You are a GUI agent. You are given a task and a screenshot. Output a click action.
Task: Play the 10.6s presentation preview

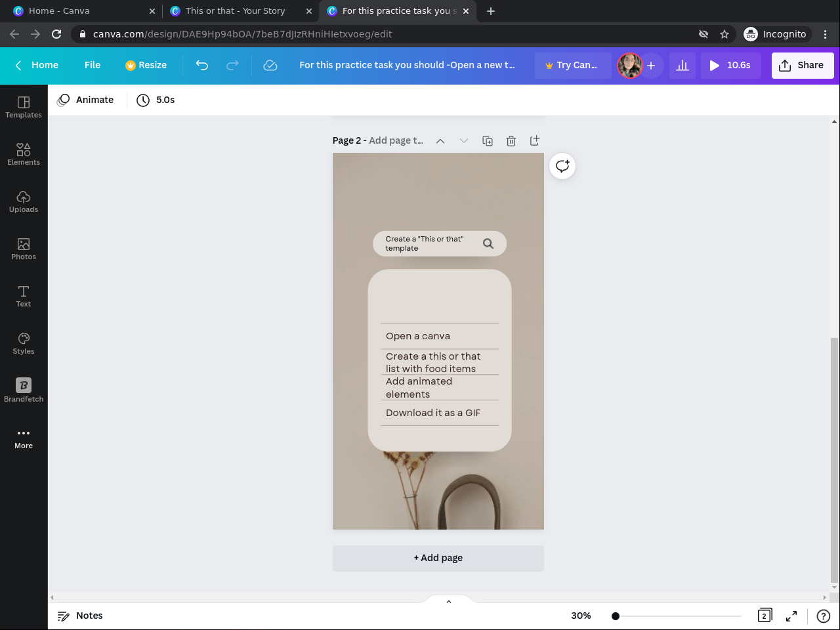[730, 65]
